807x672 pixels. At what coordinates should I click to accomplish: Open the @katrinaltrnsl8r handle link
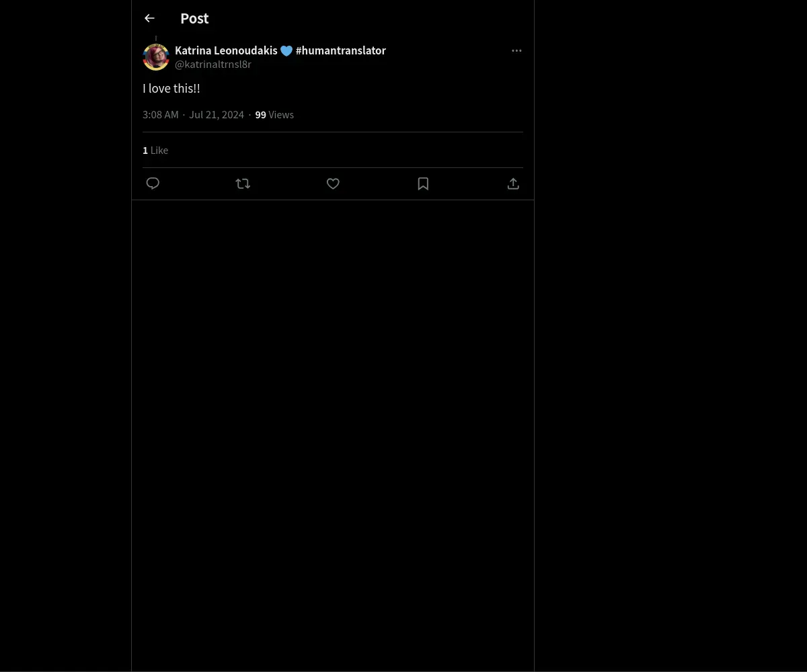[x=213, y=65]
